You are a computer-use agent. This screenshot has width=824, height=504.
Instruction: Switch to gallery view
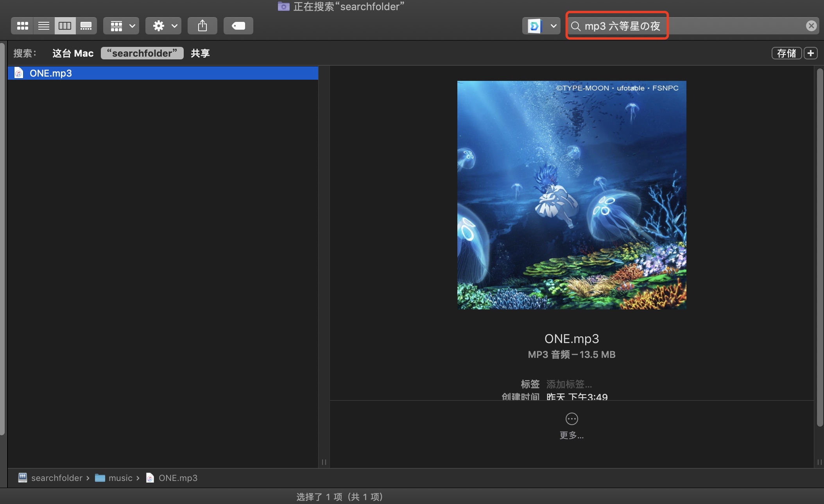pos(86,26)
